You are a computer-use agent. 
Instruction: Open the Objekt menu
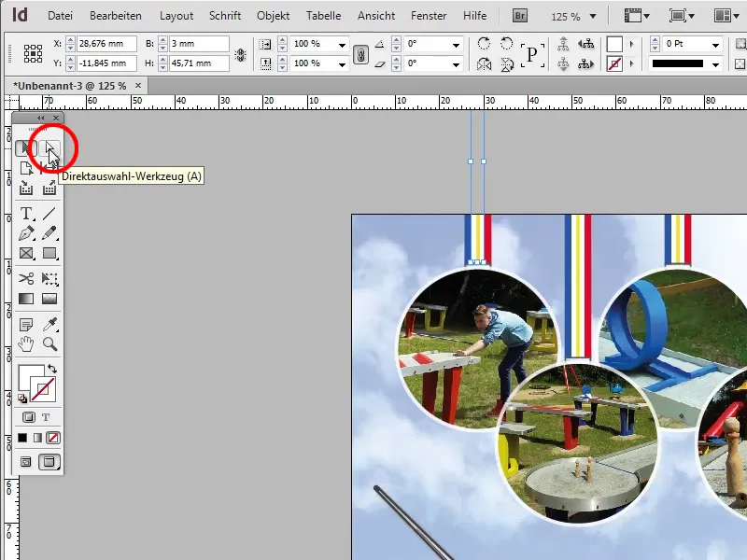(272, 15)
